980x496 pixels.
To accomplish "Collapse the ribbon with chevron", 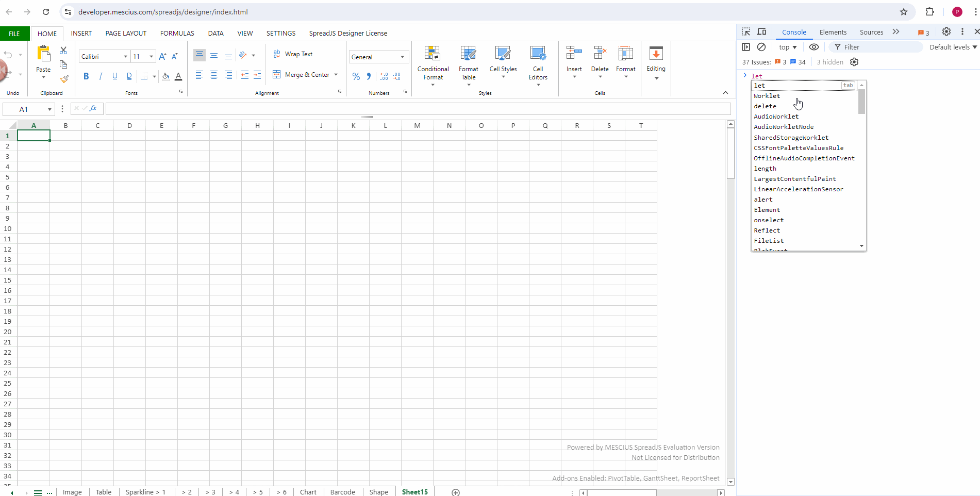I will pyautogui.click(x=725, y=93).
